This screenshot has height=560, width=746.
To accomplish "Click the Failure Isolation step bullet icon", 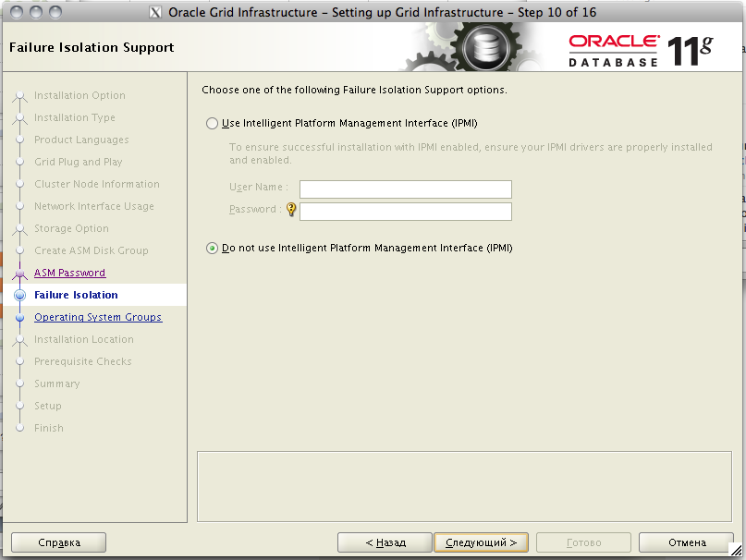I will [20, 296].
